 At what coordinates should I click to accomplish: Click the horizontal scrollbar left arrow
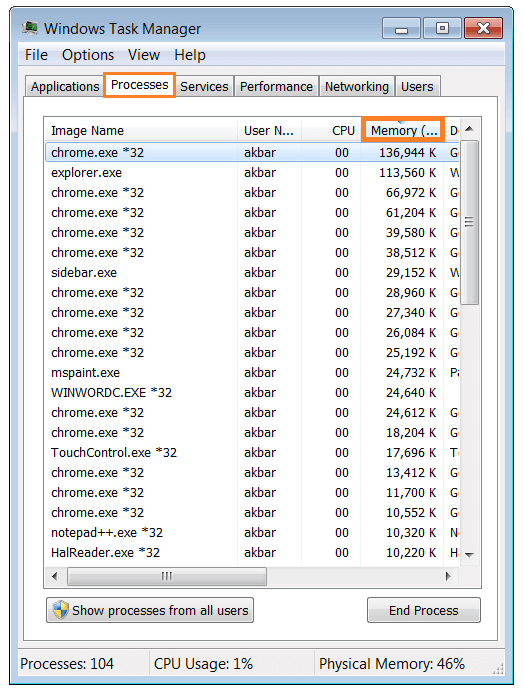click(55, 576)
